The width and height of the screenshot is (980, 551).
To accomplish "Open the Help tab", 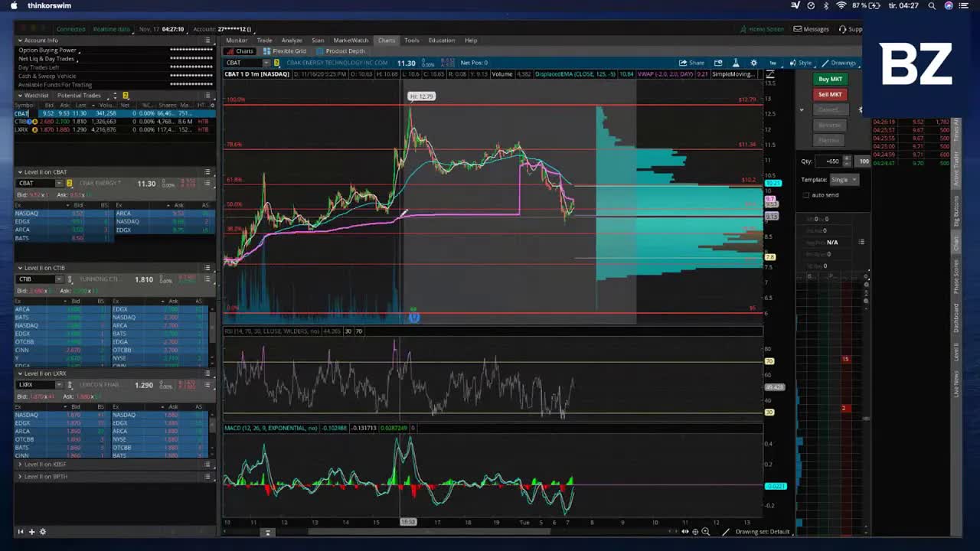I will coord(471,40).
